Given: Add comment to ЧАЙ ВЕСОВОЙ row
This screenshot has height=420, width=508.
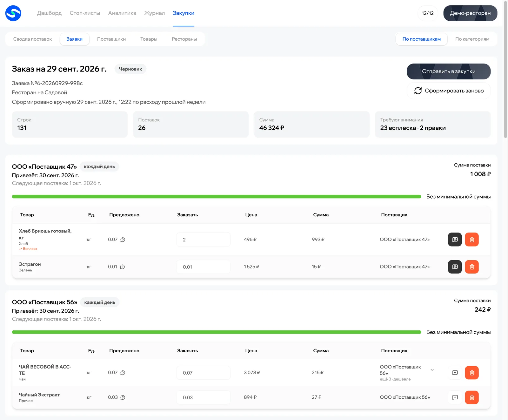Looking at the screenshot, I should pos(455,373).
